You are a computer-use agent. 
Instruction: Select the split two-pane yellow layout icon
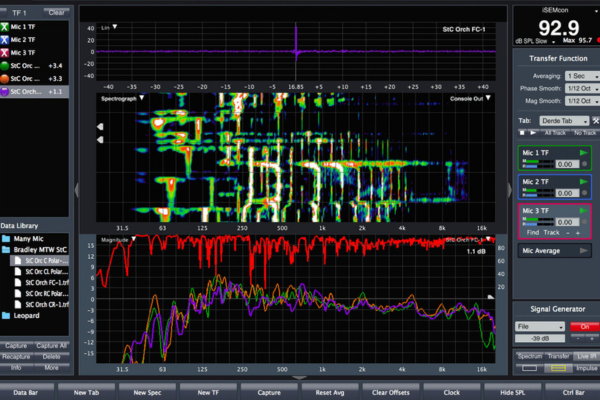click(558, 368)
